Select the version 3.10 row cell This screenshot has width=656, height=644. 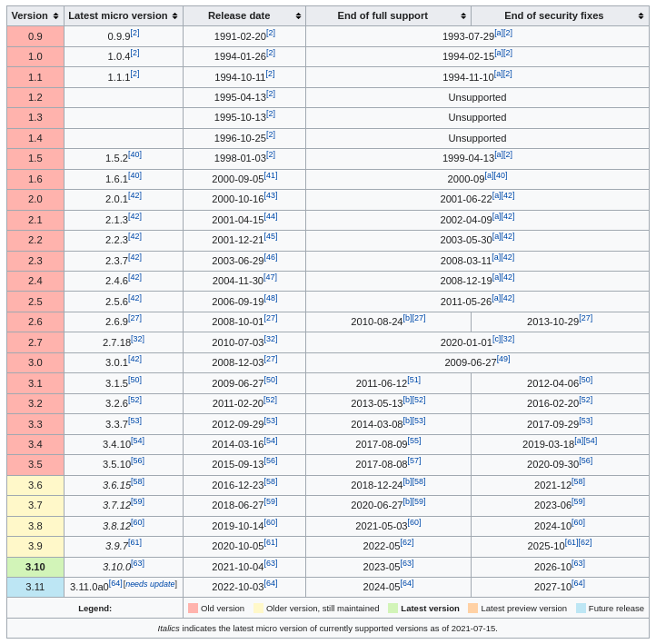(x=35, y=567)
